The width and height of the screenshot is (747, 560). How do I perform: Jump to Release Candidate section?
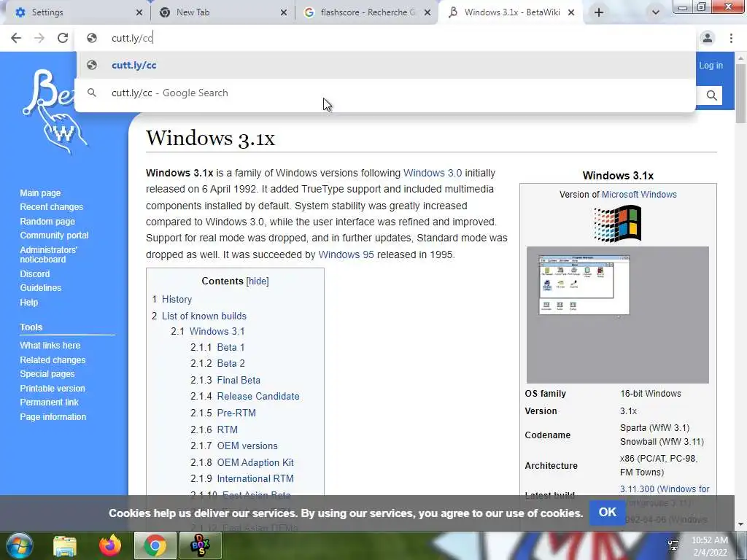[x=258, y=396]
